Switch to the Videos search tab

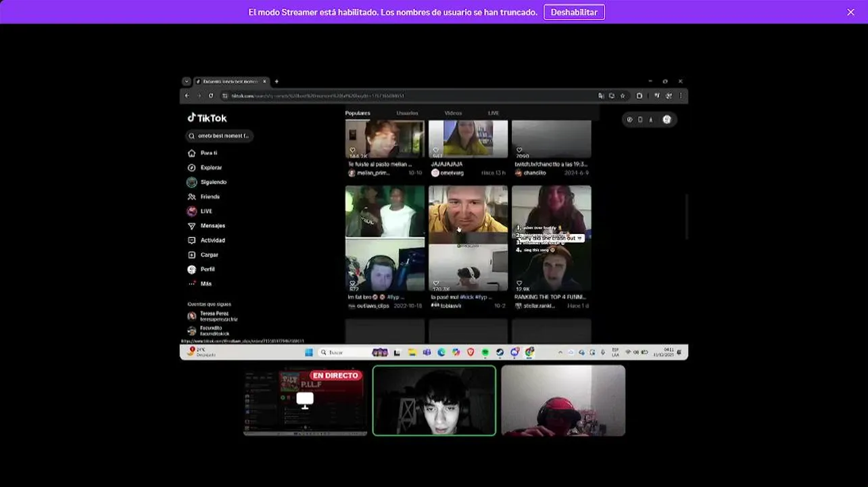tap(453, 113)
